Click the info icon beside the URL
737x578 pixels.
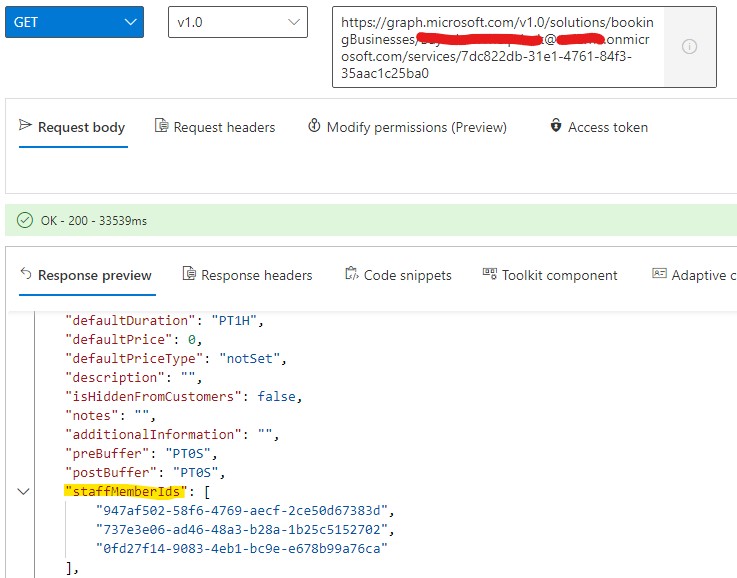point(689,47)
